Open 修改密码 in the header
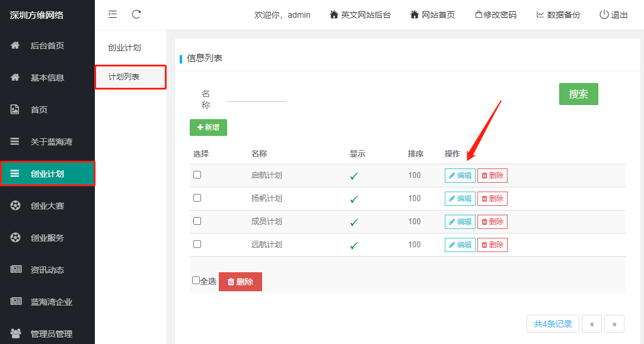Viewport: 644px width, 344px height. [x=496, y=15]
